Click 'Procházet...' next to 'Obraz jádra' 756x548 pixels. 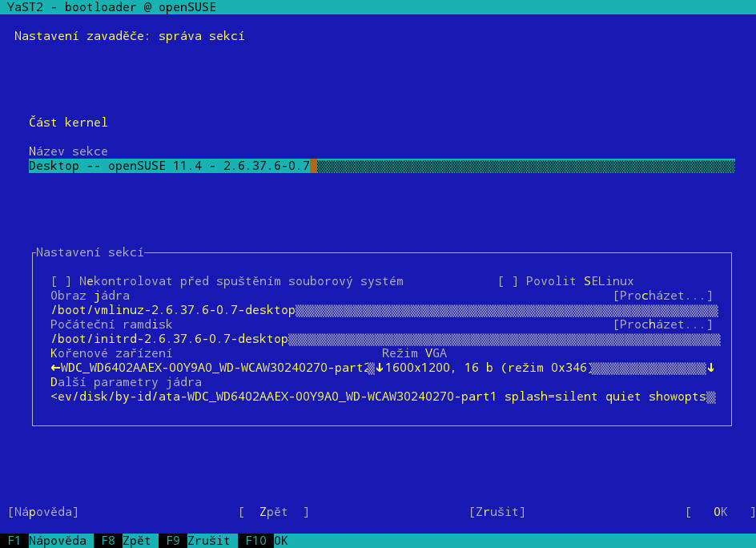(663, 296)
